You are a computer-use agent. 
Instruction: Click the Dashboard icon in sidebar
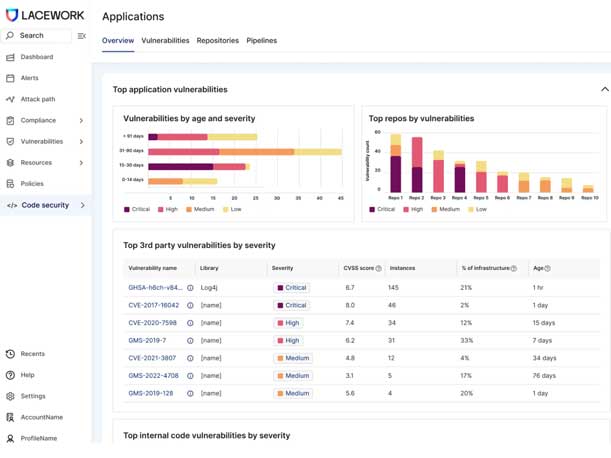11,57
